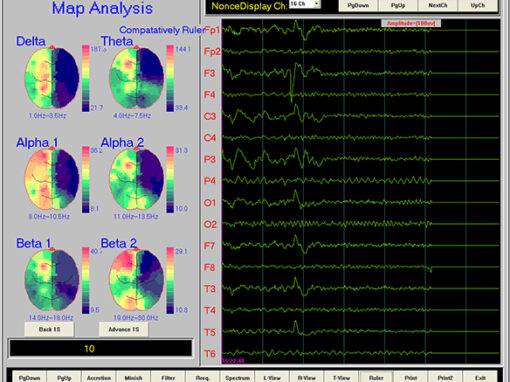510x382 pixels.
Task: Switch to R-View in bottom toolbar
Action: point(307,377)
